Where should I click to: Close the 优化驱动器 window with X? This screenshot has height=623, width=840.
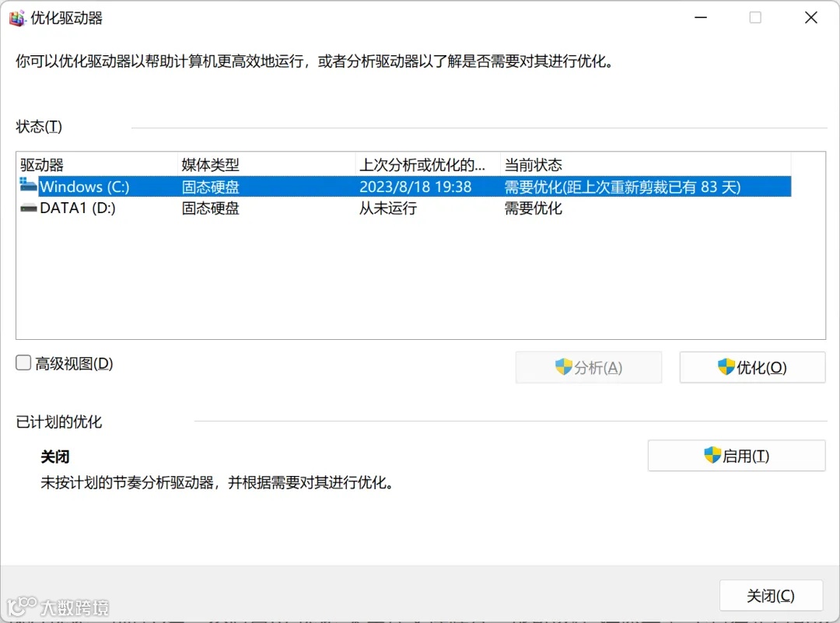point(811,18)
